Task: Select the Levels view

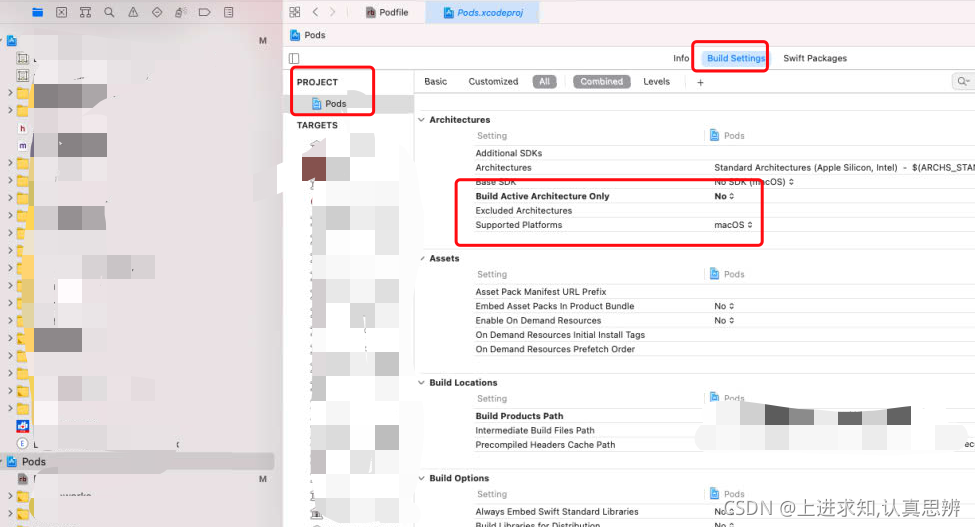Action: (x=657, y=81)
